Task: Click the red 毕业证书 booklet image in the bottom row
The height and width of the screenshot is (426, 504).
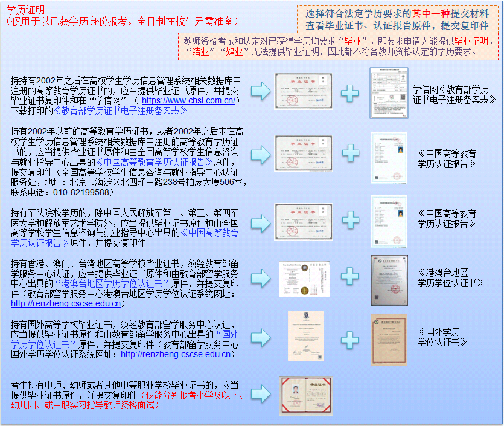Action: pos(306,396)
